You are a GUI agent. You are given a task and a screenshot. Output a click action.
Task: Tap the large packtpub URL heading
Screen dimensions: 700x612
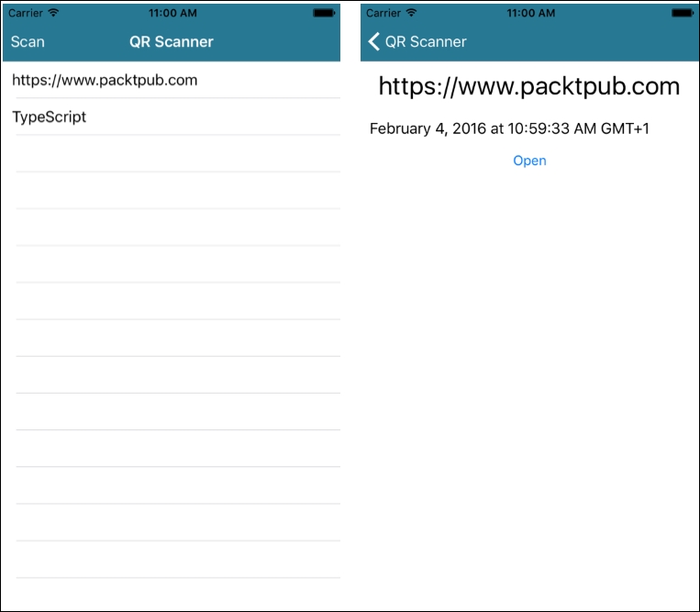[529, 86]
